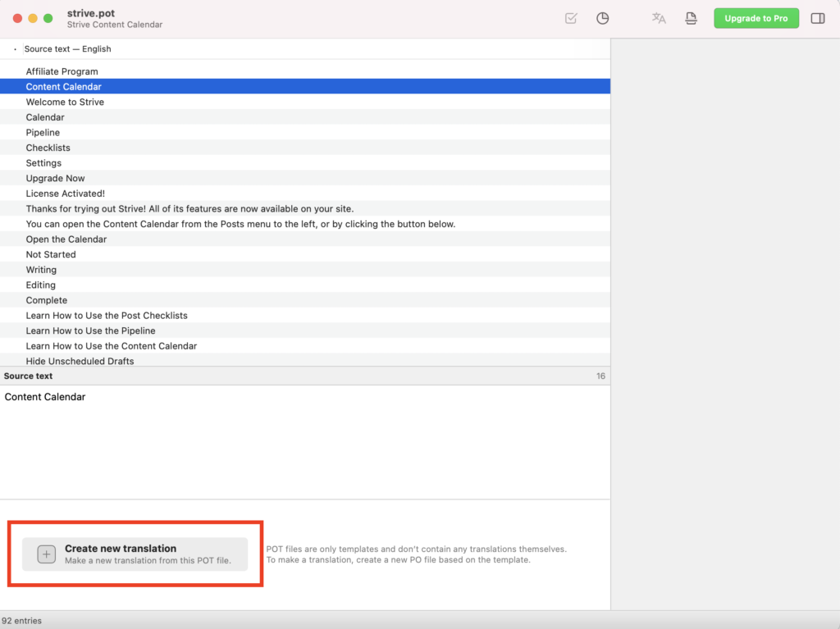Open the translation statistics clock icon
This screenshot has width=840, height=629.
[x=602, y=18]
